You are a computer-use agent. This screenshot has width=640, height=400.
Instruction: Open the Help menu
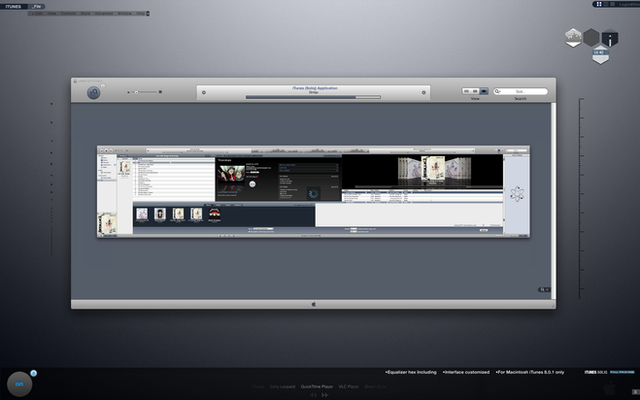(140, 13)
